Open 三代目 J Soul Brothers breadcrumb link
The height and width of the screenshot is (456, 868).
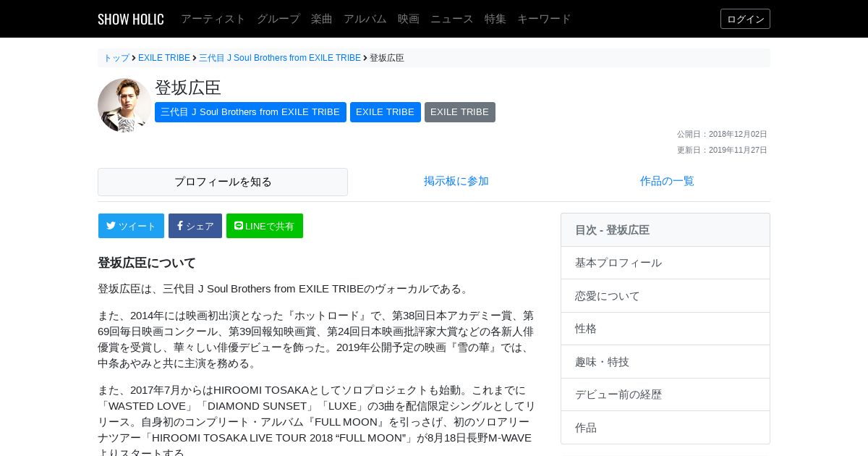click(x=280, y=58)
